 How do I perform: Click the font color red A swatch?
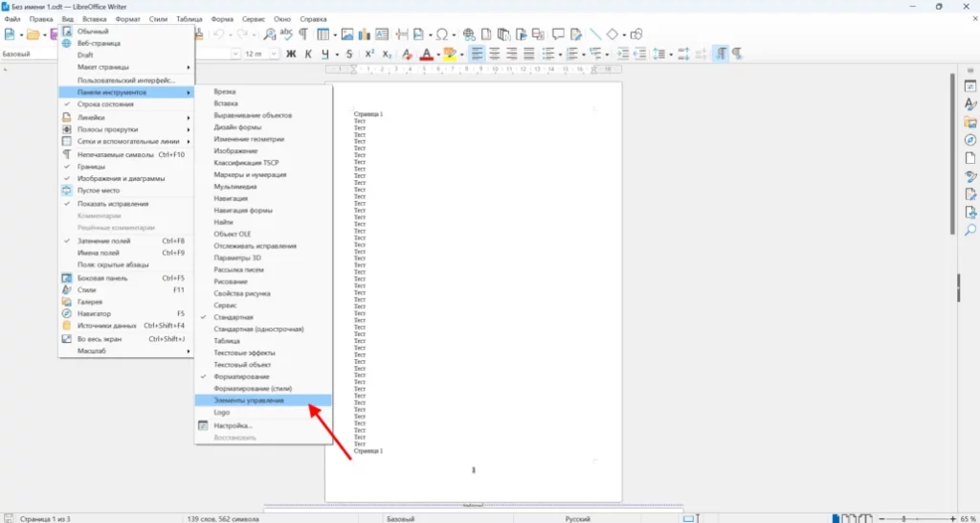click(427, 54)
